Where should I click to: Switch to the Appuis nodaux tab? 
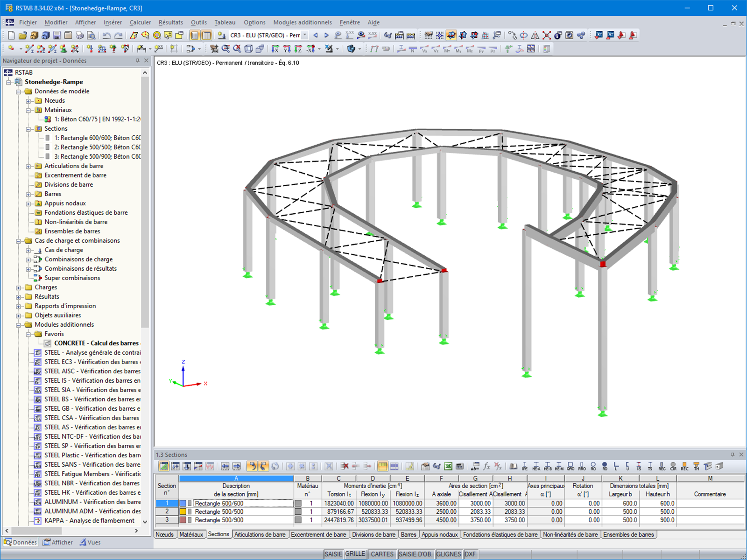pos(440,534)
